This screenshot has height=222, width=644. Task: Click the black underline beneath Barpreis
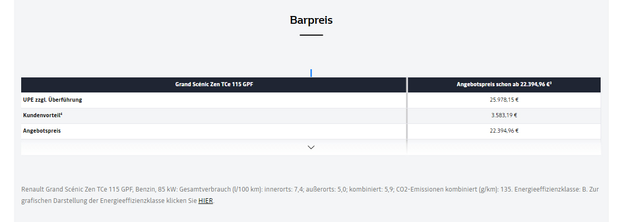pyautogui.click(x=311, y=35)
